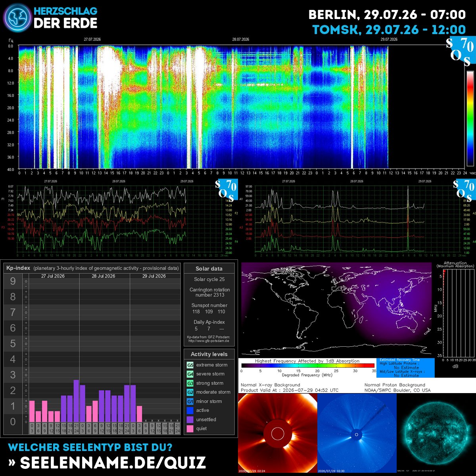The image size is (476, 476).
Task: Click the SOS70 logo on the amplitude chart
Action: point(464,190)
